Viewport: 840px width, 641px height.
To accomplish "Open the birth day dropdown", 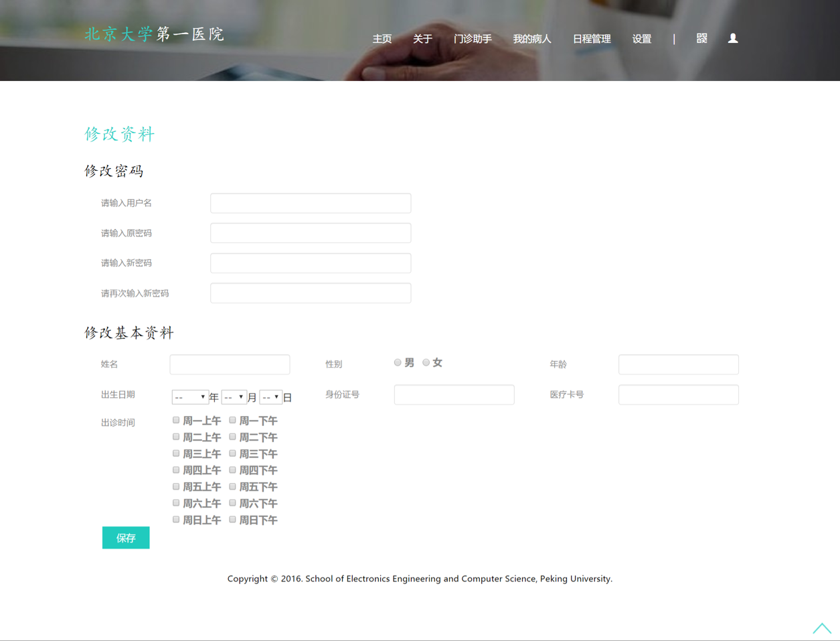I will [270, 397].
